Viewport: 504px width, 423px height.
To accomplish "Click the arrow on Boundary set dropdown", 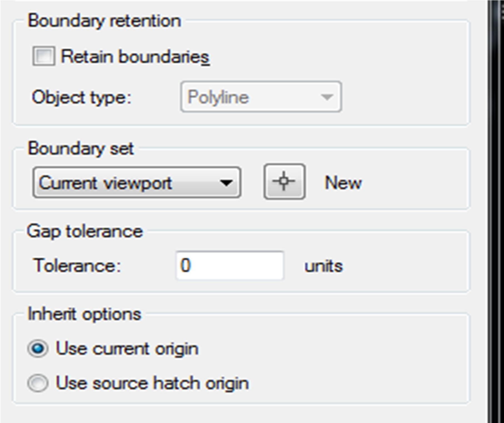I will 226,183.
